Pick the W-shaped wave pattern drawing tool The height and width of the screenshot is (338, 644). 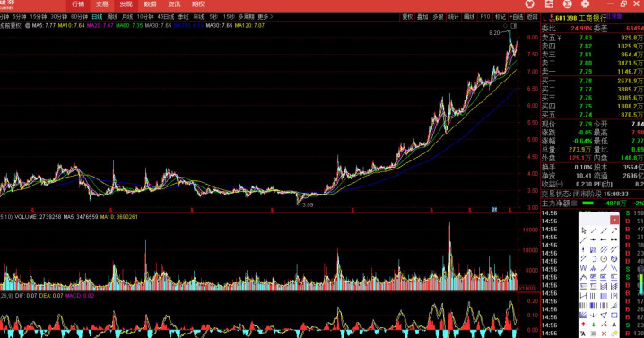[583, 268]
